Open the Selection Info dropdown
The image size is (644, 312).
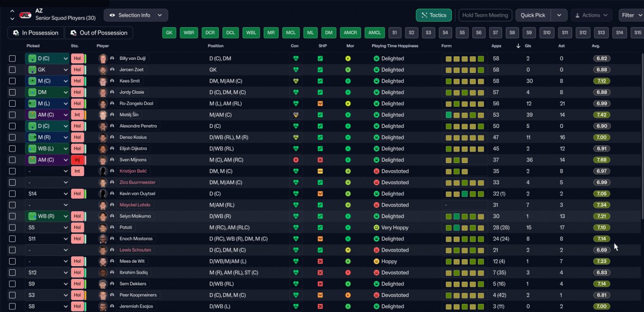point(136,15)
